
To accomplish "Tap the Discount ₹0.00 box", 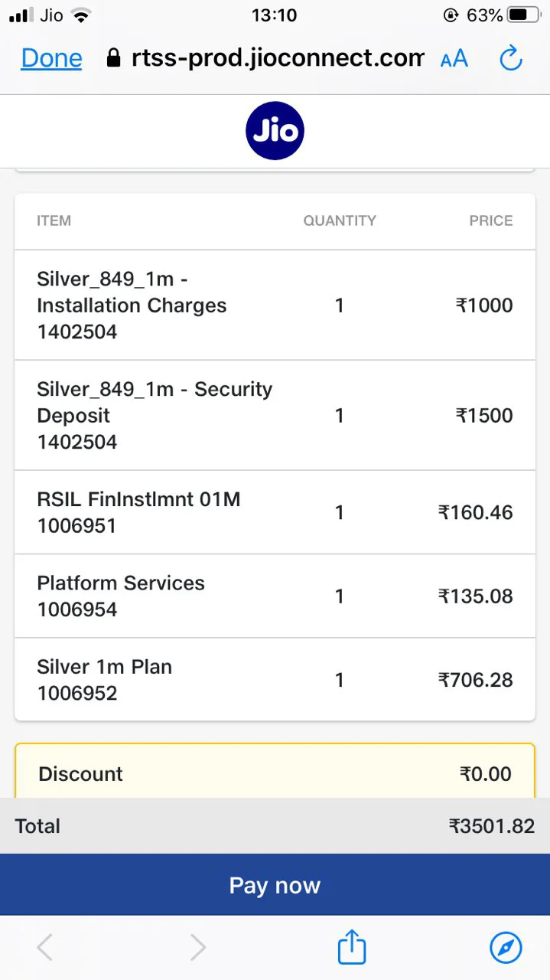I will pyautogui.click(x=275, y=773).
